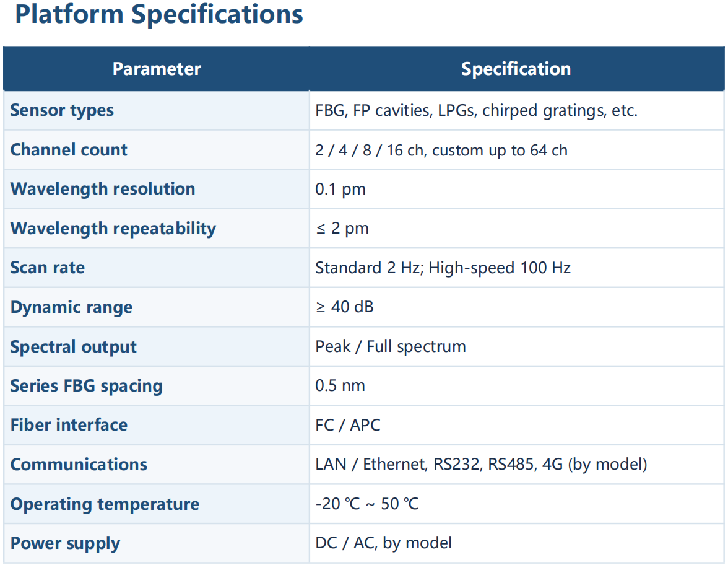
Task: Select the Wavelength resolution label
Action: coord(103,189)
